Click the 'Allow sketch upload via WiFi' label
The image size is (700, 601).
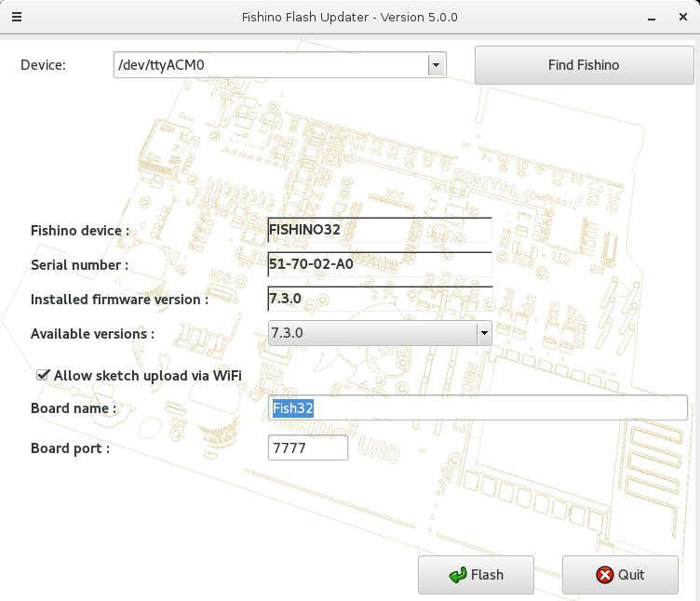(147, 375)
